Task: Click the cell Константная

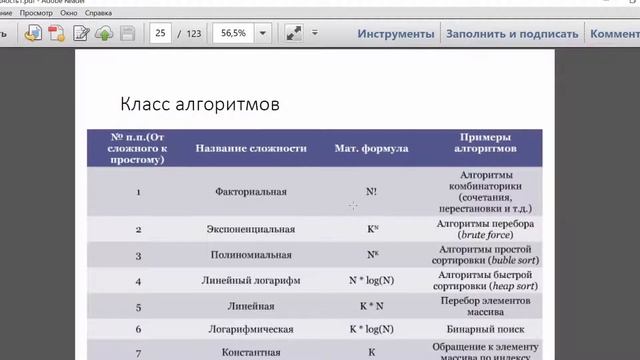Action: (251, 352)
